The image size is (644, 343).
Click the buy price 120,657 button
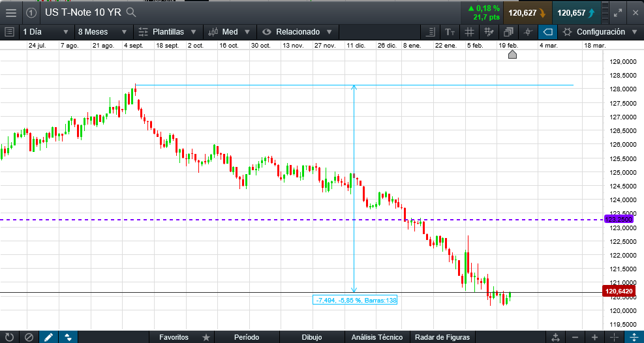click(576, 13)
